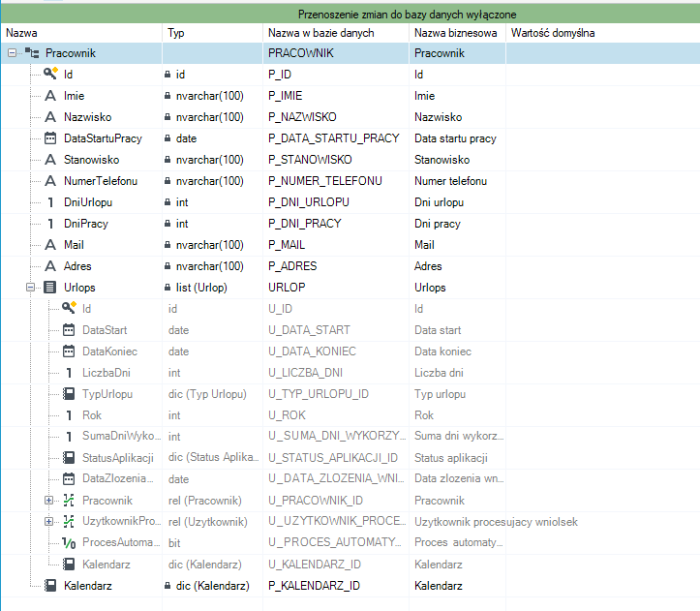Image resolution: width=700 pixels, height=611 pixels.
Task: Select the Urlops field name
Action: [79, 288]
